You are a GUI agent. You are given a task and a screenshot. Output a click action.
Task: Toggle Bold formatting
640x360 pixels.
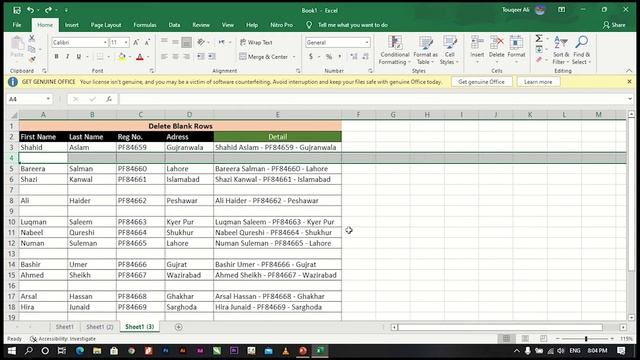(x=56, y=57)
